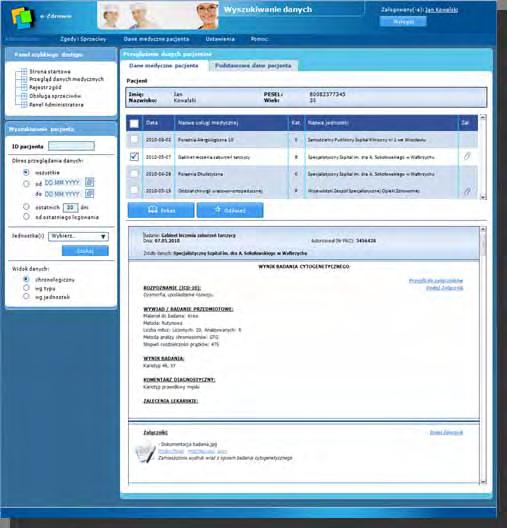507x528 pixels.
Task: Click the ID pacjenta input field
Action: (71, 146)
